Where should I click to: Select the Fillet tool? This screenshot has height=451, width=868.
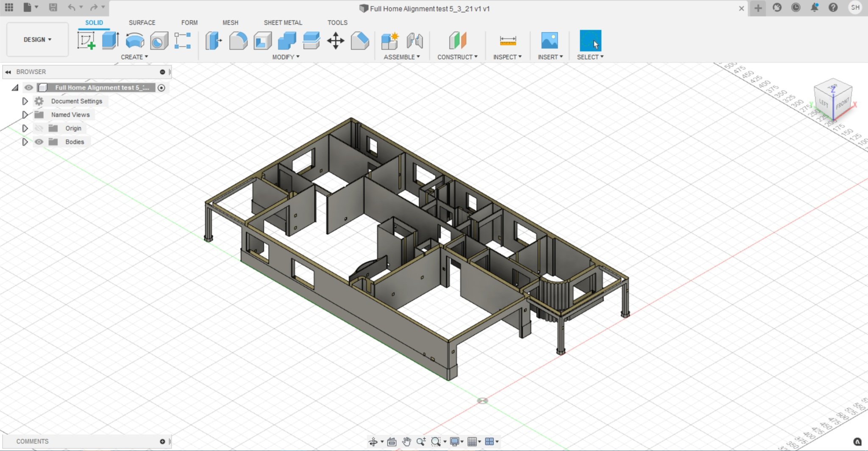pyautogui.click(x=238, y=41)
